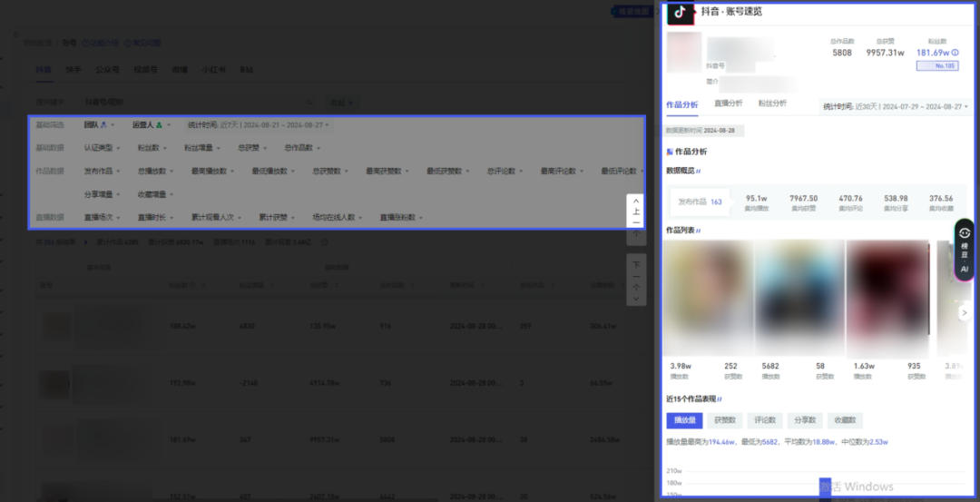Expand the 最低播放数 filter

pyautogui.click(x=273, y=171)
